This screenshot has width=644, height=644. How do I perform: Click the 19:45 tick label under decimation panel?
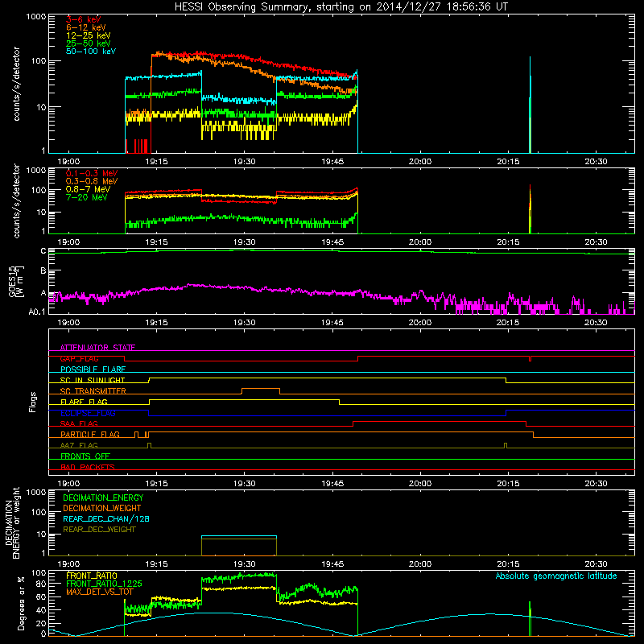pyautogui.click(x=332, y=564)
